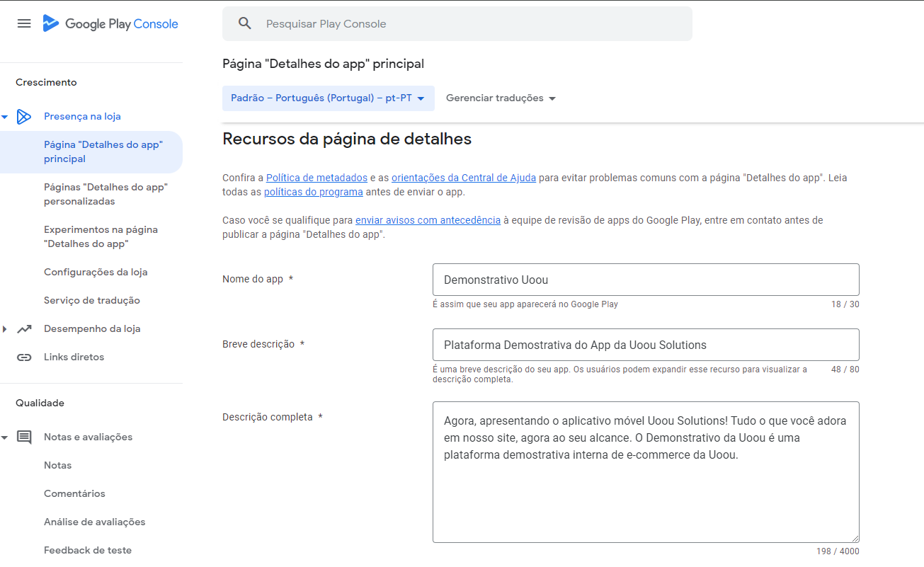This screenshot has height=567, width=924.
Task: Open the Notas sidebar item
Action: pos(57,466)
